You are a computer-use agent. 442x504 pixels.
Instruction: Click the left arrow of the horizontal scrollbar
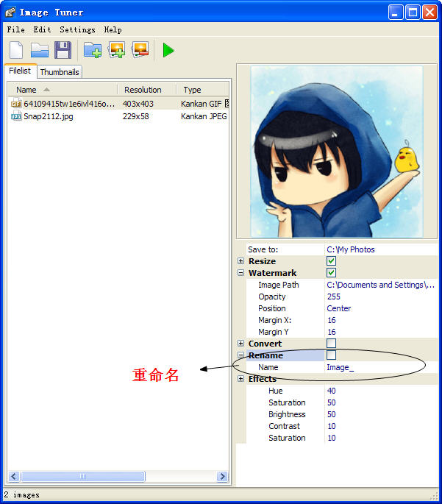coord(13,476)
